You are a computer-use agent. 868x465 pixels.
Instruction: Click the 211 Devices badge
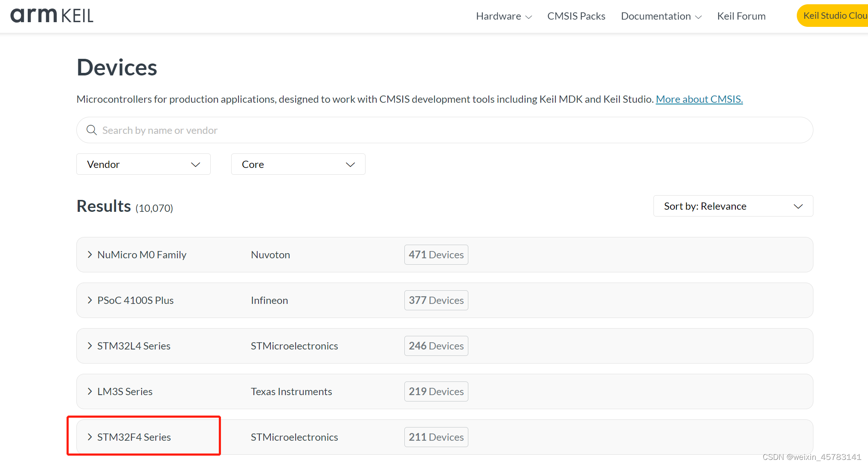pos(436,437)
